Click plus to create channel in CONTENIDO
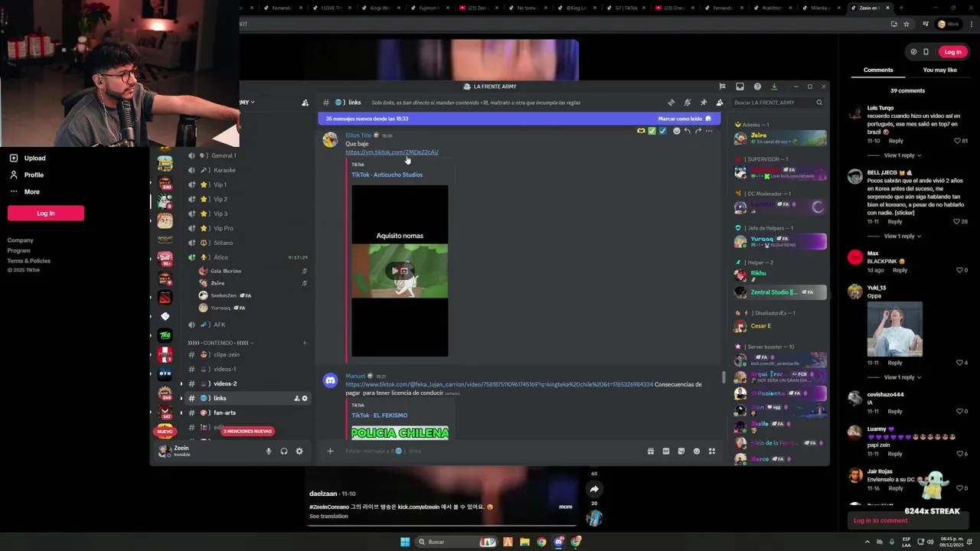980x551 pixels. coord(305,343)
